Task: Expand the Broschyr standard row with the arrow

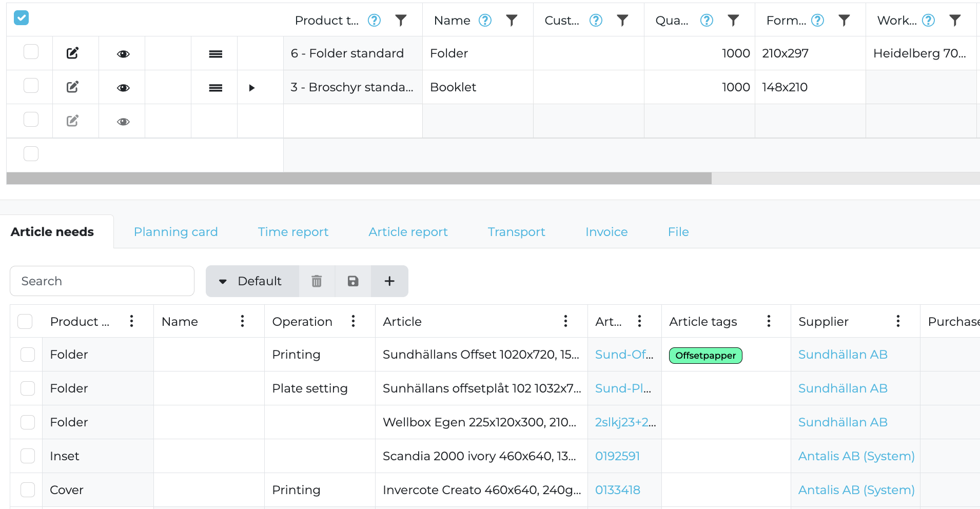Action: (x=251, y=88)
